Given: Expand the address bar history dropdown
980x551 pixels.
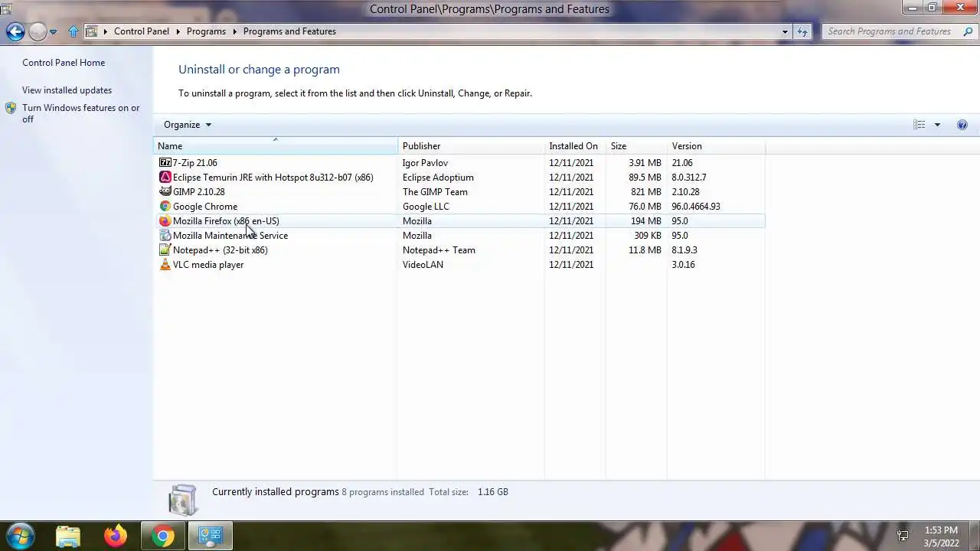Looking at the screenshot, I should point(785,31).
